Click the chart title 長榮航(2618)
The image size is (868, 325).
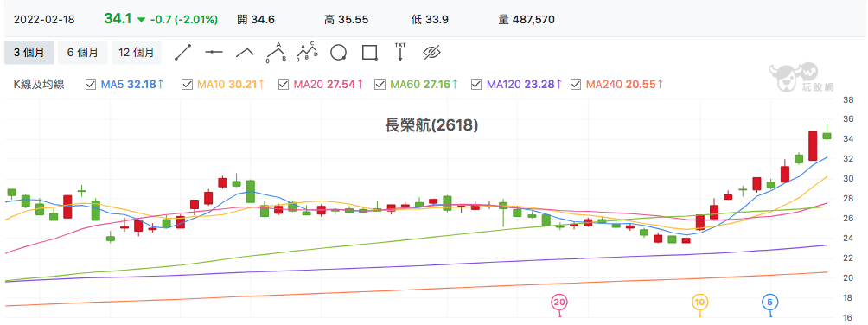431,125
